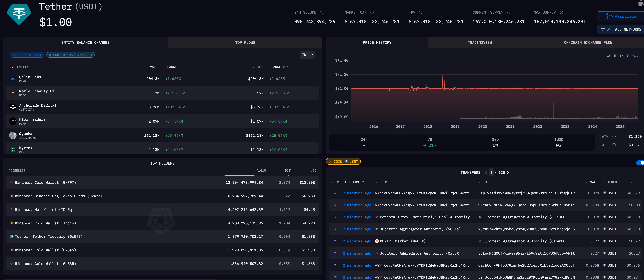
Task: Remove the COIN USDT filter chip
Action: point(330,161)
